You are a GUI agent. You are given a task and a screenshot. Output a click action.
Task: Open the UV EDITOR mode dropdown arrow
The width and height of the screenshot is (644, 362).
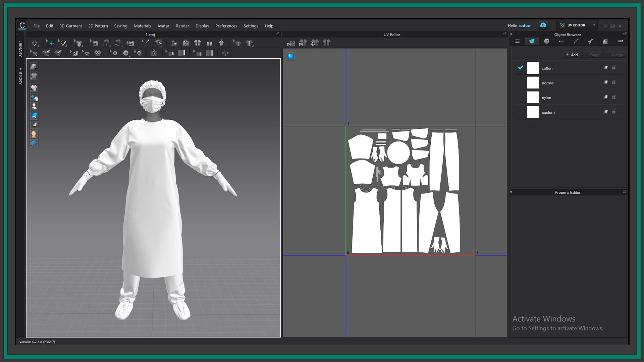594,25
